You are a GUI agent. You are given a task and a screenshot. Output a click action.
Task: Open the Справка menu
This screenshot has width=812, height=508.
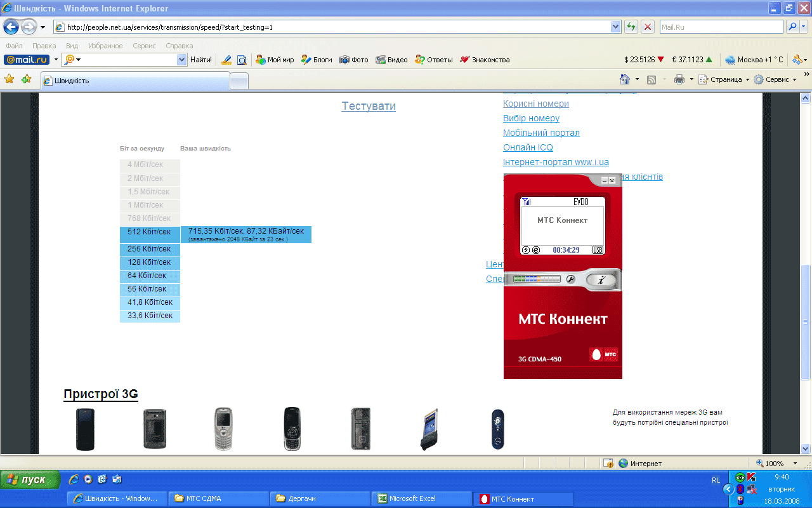click(180, 46)
